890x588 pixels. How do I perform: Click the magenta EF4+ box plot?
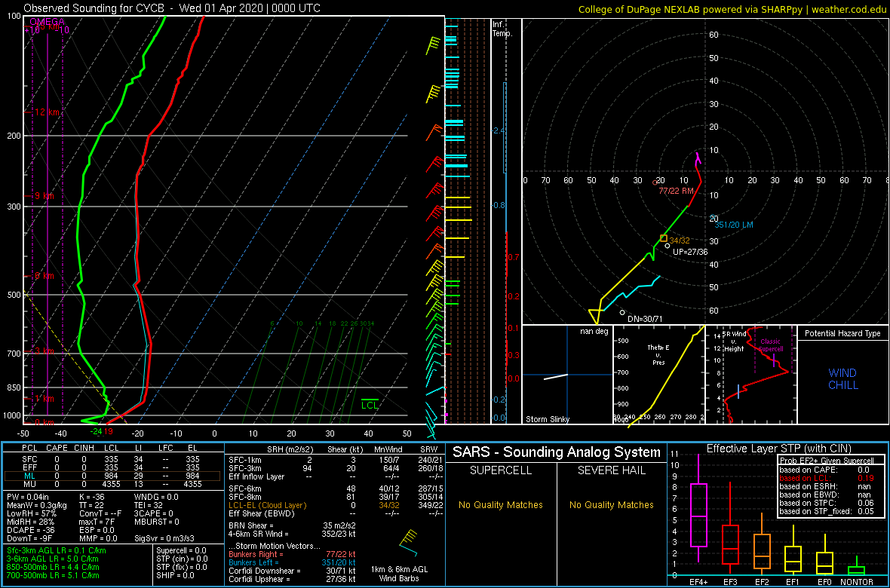tap(698, 509)
